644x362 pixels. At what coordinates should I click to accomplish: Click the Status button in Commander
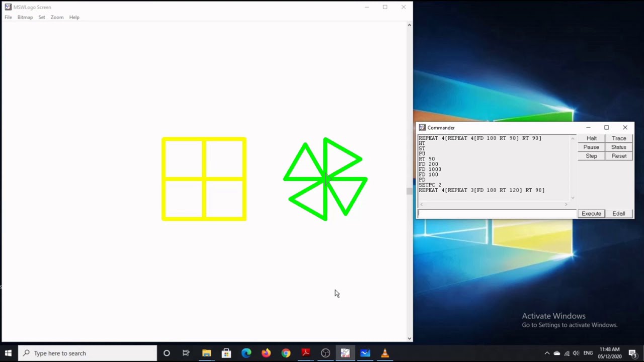click(x=619, y=147)
